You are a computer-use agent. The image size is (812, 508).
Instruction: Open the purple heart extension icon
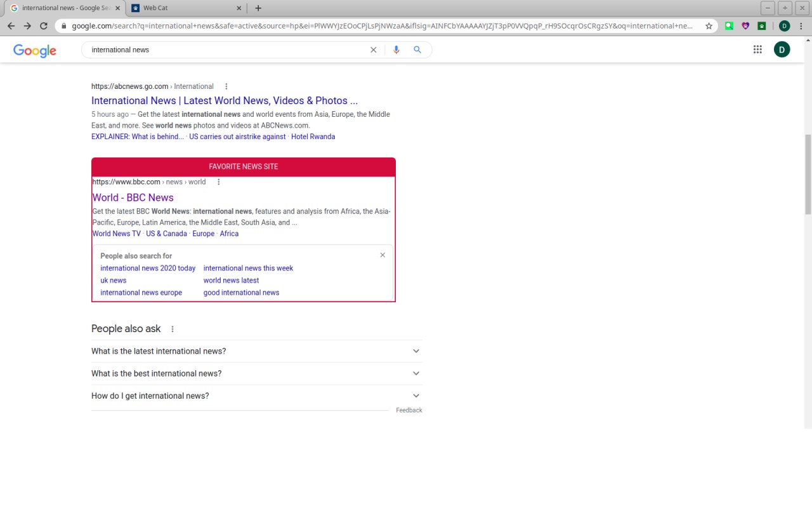coord(745,26)
